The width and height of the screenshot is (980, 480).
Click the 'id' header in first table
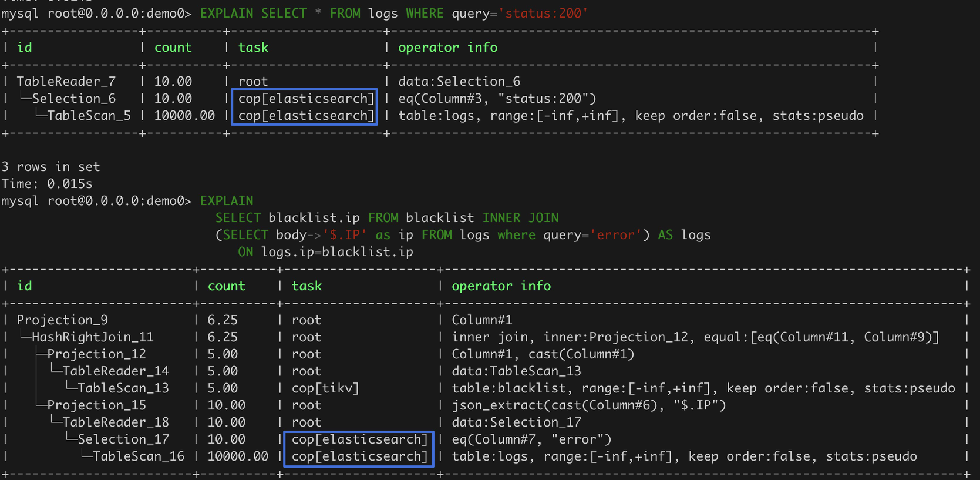(x=24, y=48)
